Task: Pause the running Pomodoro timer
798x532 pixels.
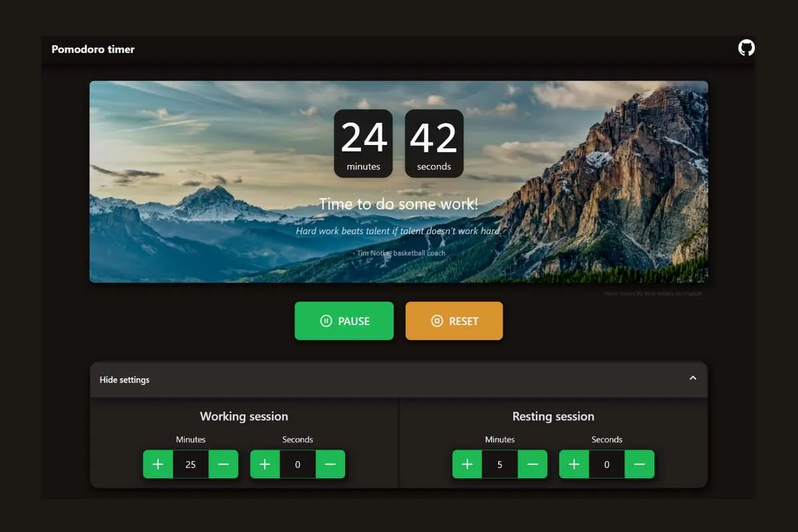Action: point(344,321)
